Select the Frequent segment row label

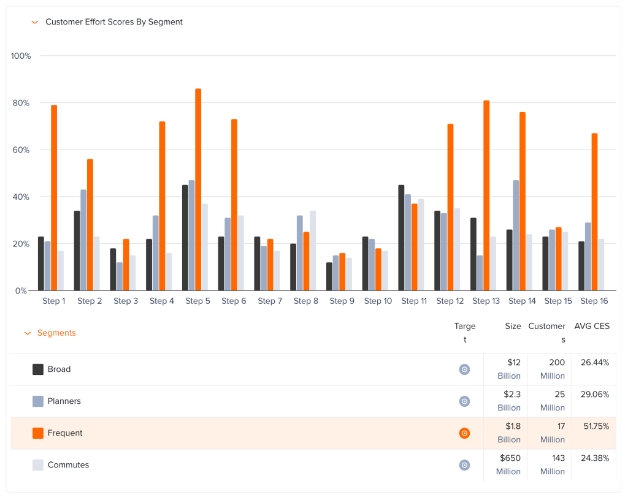coord(65,433)
